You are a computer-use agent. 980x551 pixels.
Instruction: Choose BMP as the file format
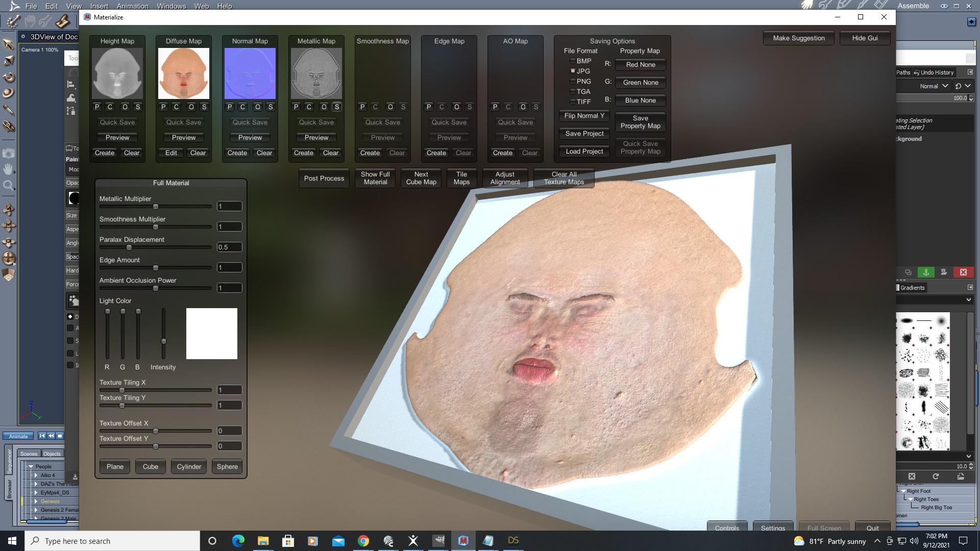click(573, 61)
